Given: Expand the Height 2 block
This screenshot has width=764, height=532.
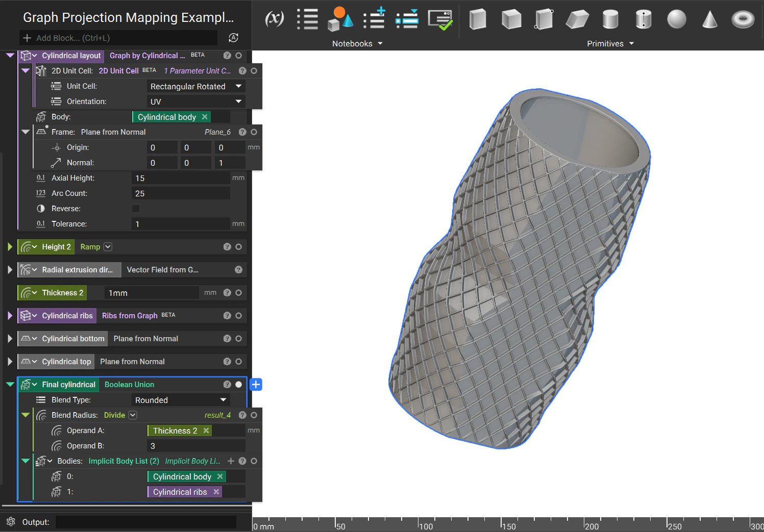Looking at the screenshot, I should click(10, 247).
